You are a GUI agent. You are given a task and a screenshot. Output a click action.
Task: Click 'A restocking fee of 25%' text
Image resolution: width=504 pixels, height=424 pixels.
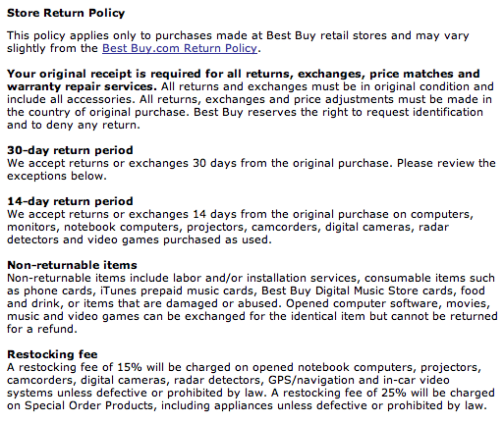pos(338,393)
